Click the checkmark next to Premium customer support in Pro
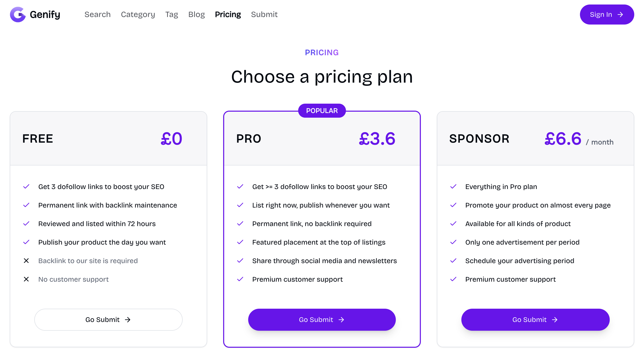This screenshot has height=355, width=644. coord(240,279)
